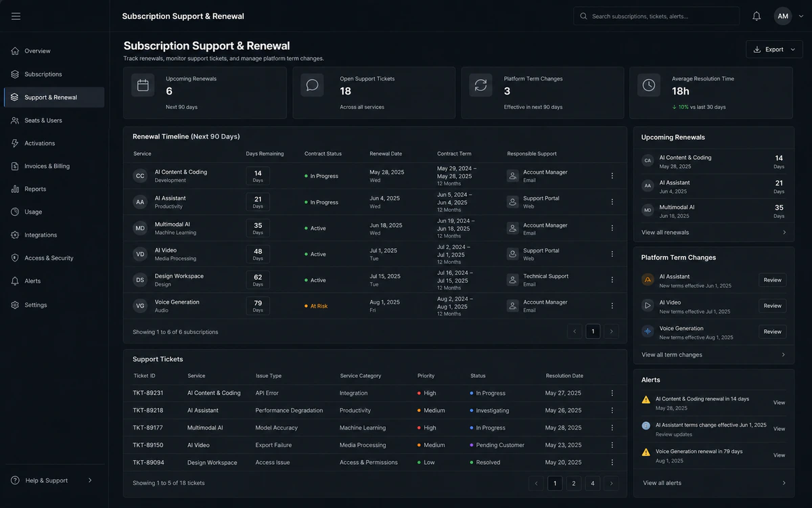Open the hamburger menu icon
The height and width of the screenshot is (508, 812).
[x=16, y=16]
